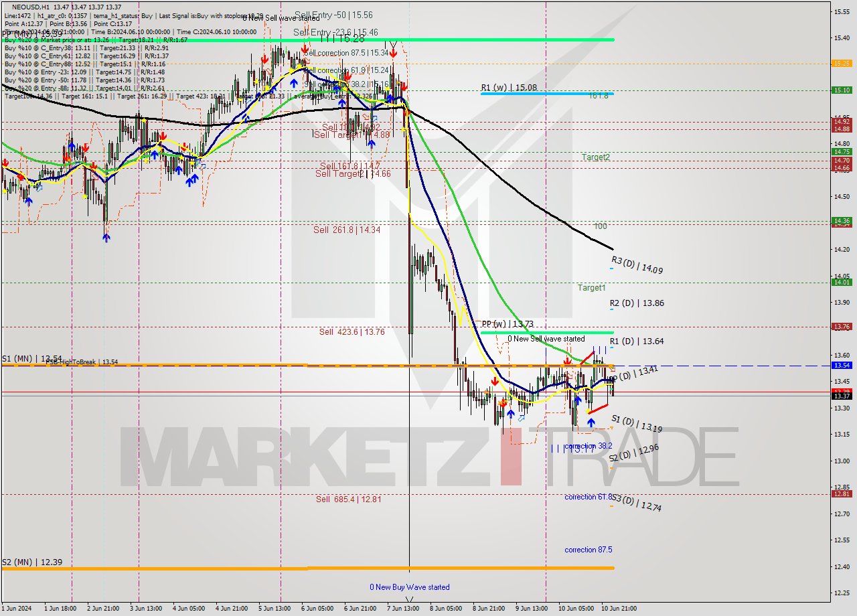This screenshot has width=857, height=616.
Task: Select the '8 Jun 21:00' time label
Action: pos(489,609)
